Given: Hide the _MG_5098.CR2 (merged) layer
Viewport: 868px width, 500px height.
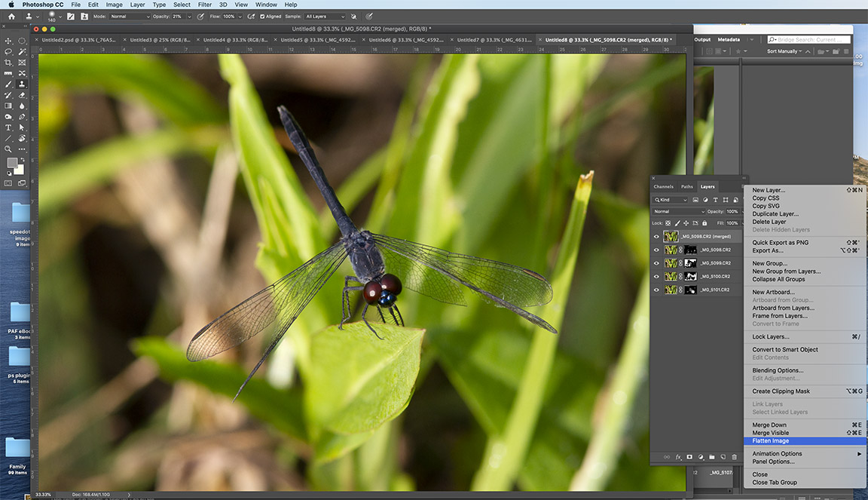Looking at the screenshot, I should (656, 236).
